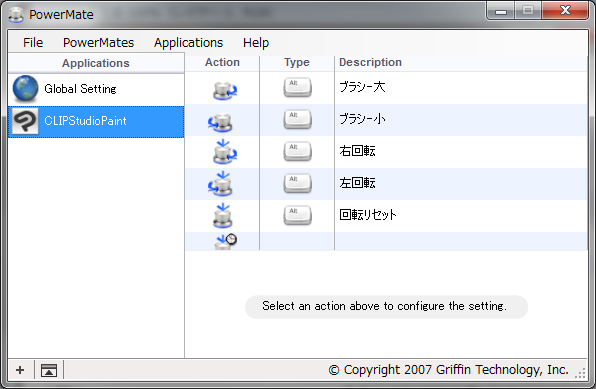596x389 pixels.
Task: Click the Applications list header
Action: (x=96, y=63)
